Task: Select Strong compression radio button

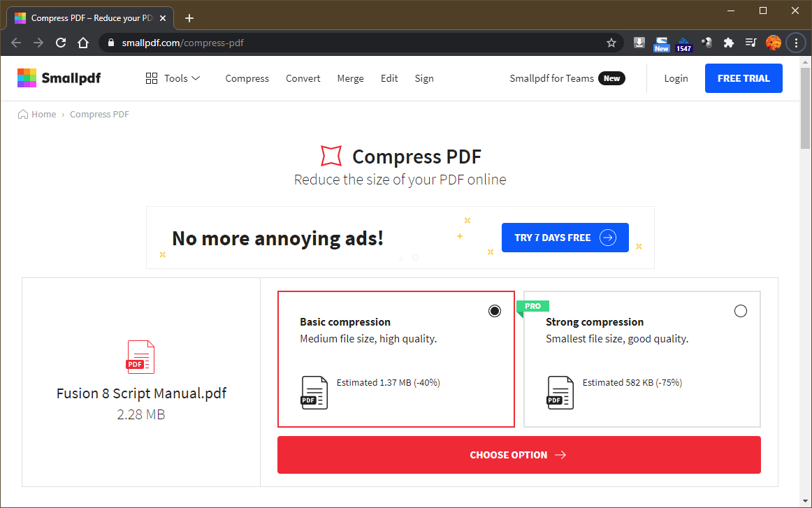Action: [741, 311]
